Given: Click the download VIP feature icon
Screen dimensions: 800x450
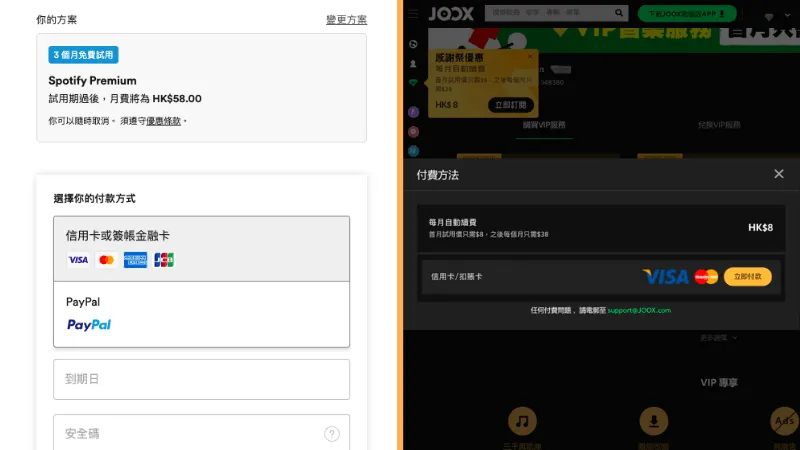Looking at the screenshot, I should (654, 421).
